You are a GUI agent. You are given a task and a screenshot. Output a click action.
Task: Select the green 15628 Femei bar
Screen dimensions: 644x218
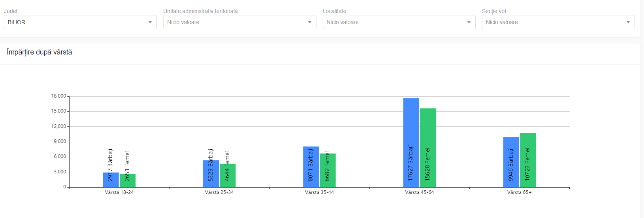(x=427, y=147)
